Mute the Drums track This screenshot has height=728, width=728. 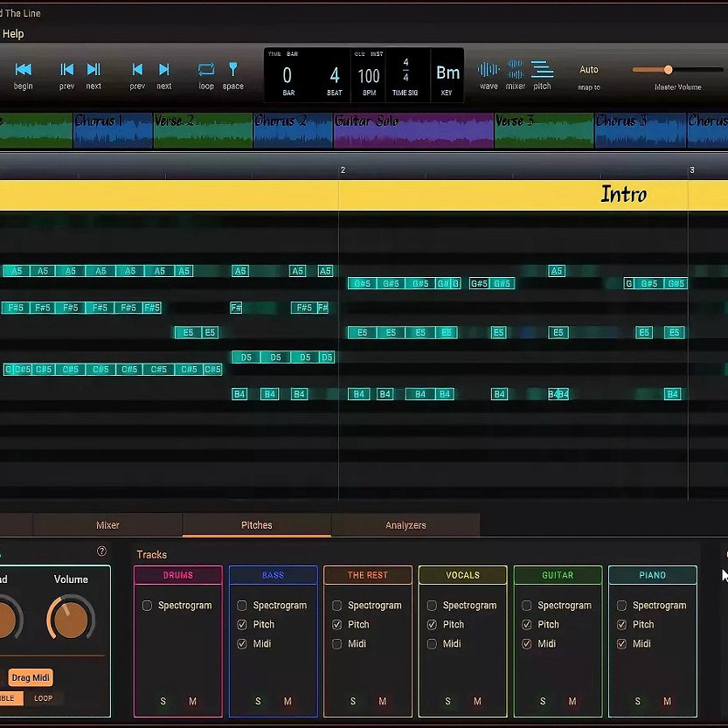[192, 701]
